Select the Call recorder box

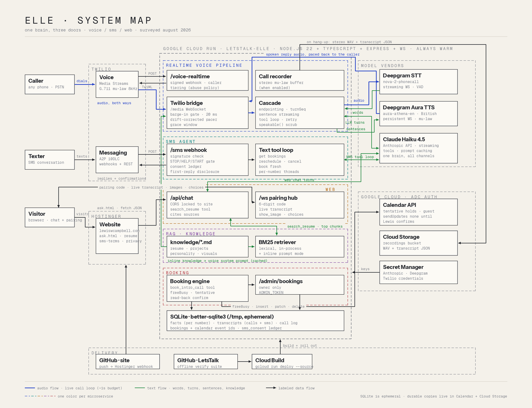point(300,80)
